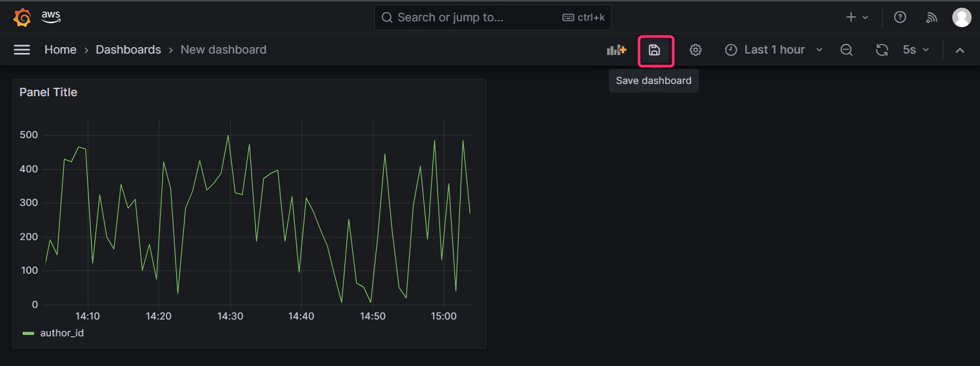Image resolution: width=980 pixels, height=366 pixels.
Task: Refresh the dashboard now
Action: tap(882, 50)
